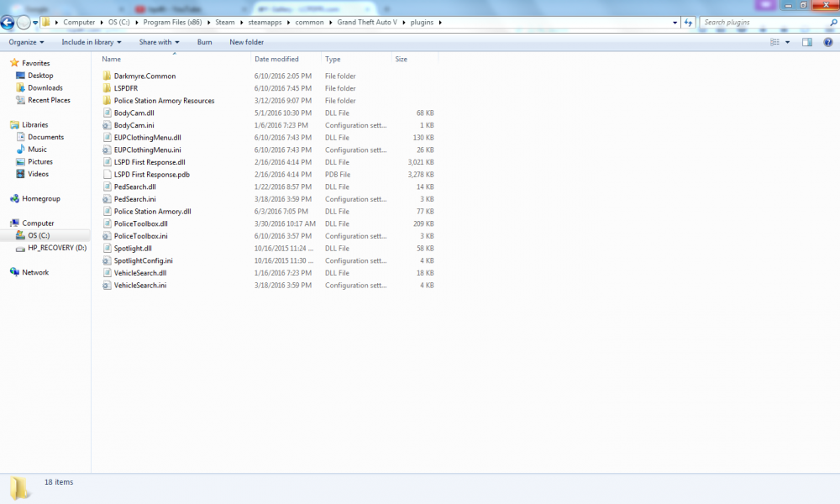840x504 pixels.
Task: Select HP_RECOVERY (D:) drive in sidebar
Action: coord(57,248)
